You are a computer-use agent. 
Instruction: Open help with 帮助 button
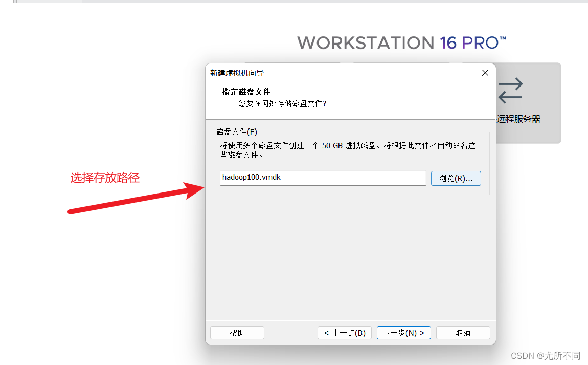pos(237,333)
